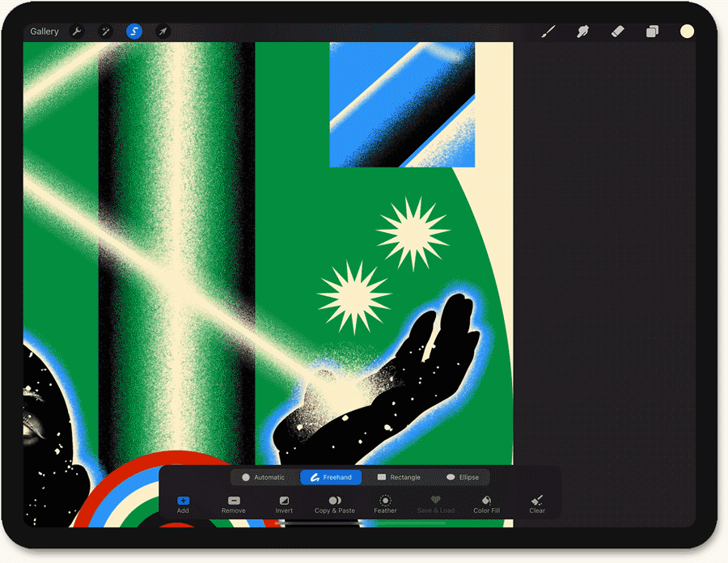The image size is (728, 563).
Task: Open the Layers panel
Action: [652, 32]
